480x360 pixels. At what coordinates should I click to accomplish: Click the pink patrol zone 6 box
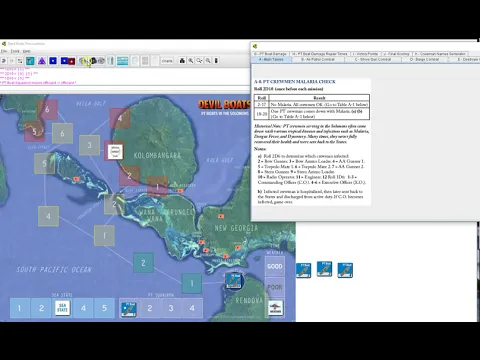point(47,110)
